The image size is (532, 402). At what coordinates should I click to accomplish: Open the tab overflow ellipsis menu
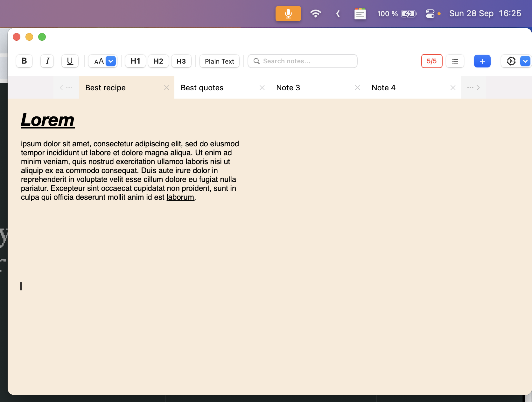click(470, 87)
